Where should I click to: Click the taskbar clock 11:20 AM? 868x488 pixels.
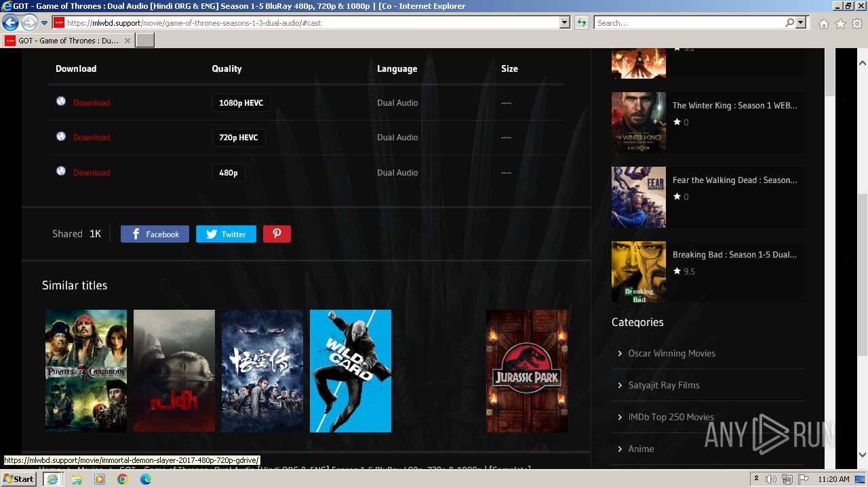[833, 479]
